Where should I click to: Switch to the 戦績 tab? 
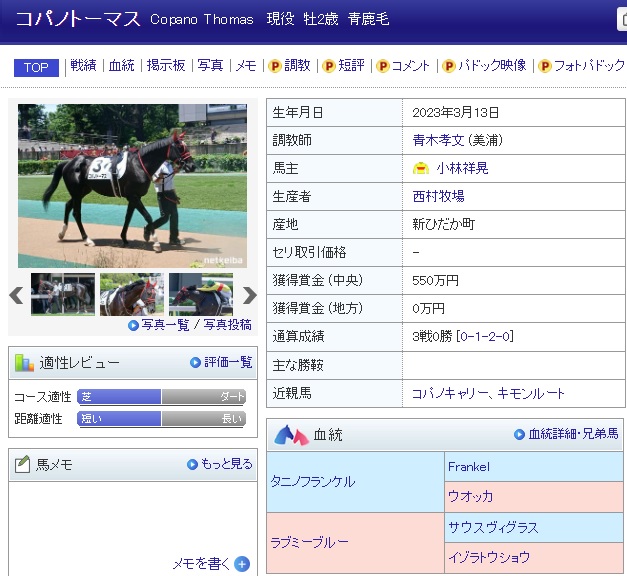[83, 66]
